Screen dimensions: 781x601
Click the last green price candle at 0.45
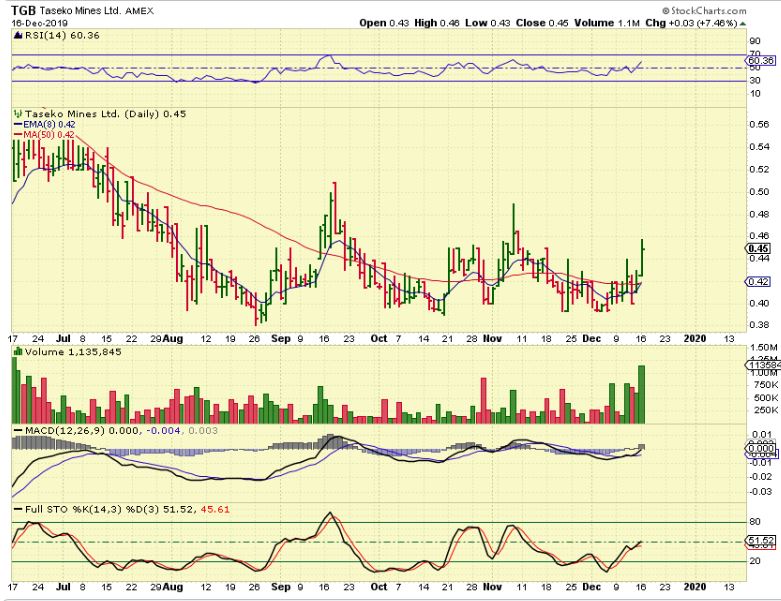[643, 257]
